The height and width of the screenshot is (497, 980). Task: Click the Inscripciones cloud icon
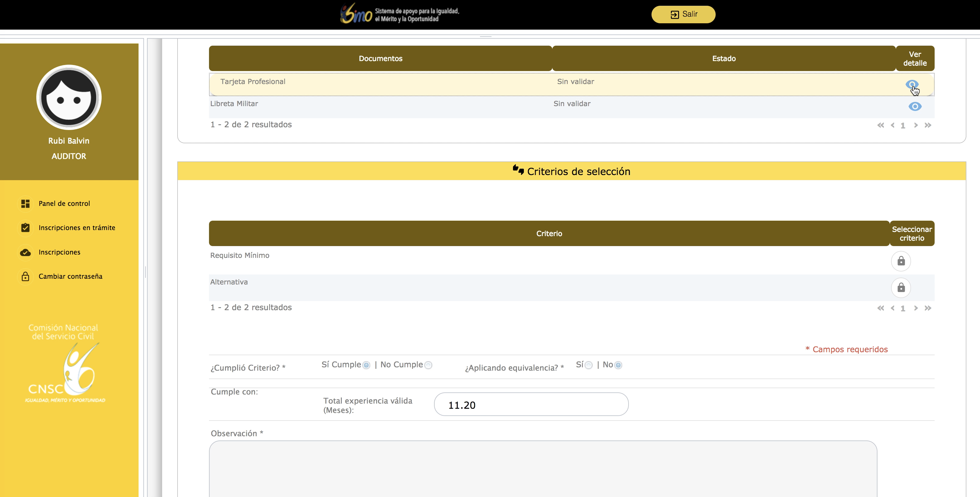25,252
